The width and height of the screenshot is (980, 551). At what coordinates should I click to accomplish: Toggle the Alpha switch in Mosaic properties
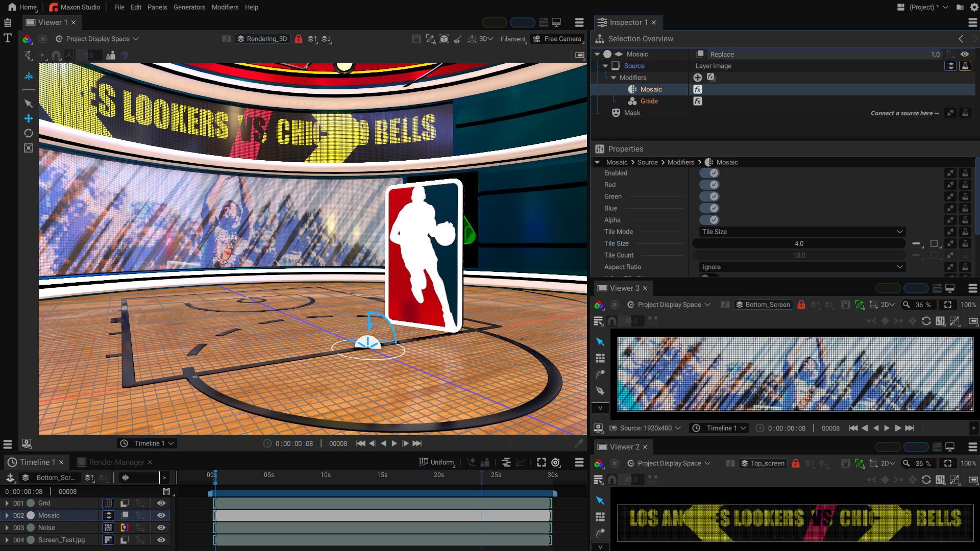point(709,220)
